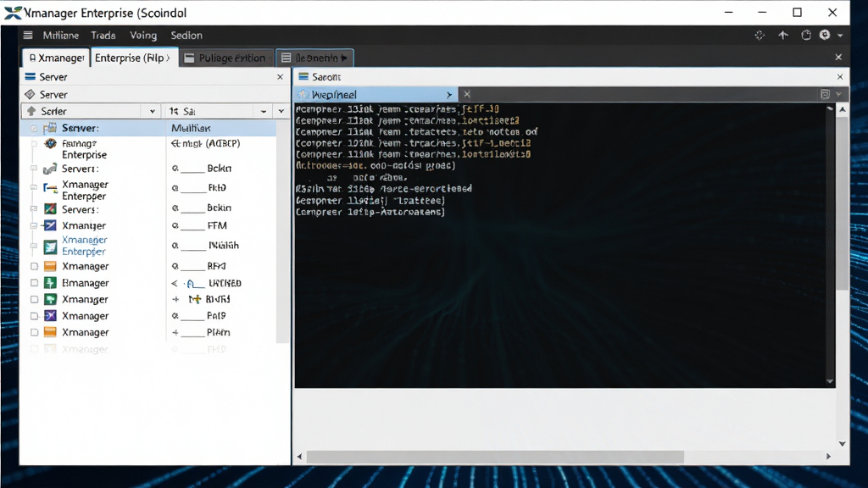The image size is (868, 488).
Task: Click the outer vertical scrollbar's up arrow
Action: 842,109
